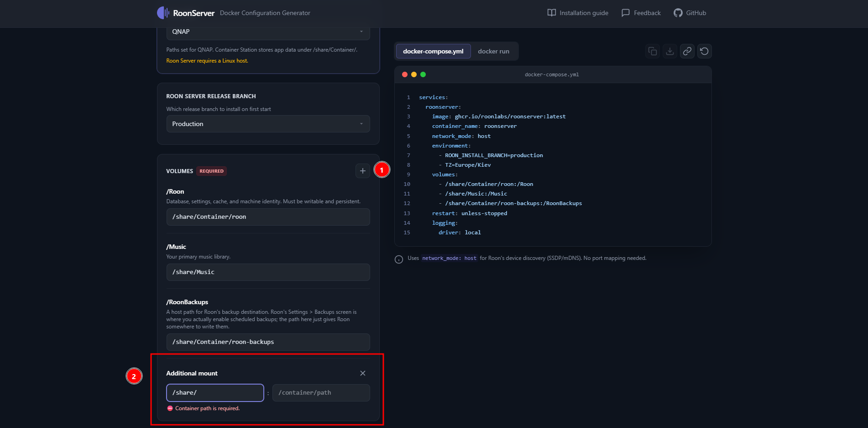Open the Feedback link
The image size is (868, 428).
pos(641,13)
